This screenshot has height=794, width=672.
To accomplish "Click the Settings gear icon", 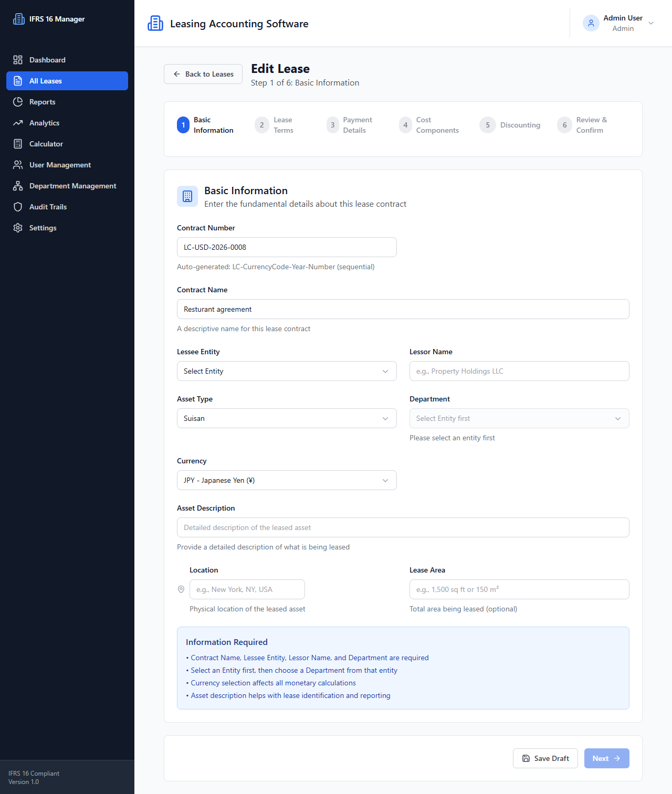I will (x=18, y=228).
